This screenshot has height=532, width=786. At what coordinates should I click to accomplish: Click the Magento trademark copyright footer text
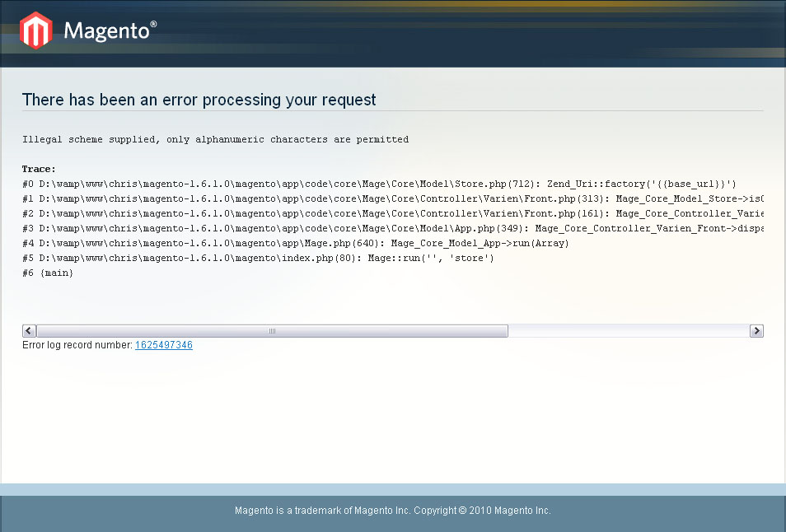[393, 511]
